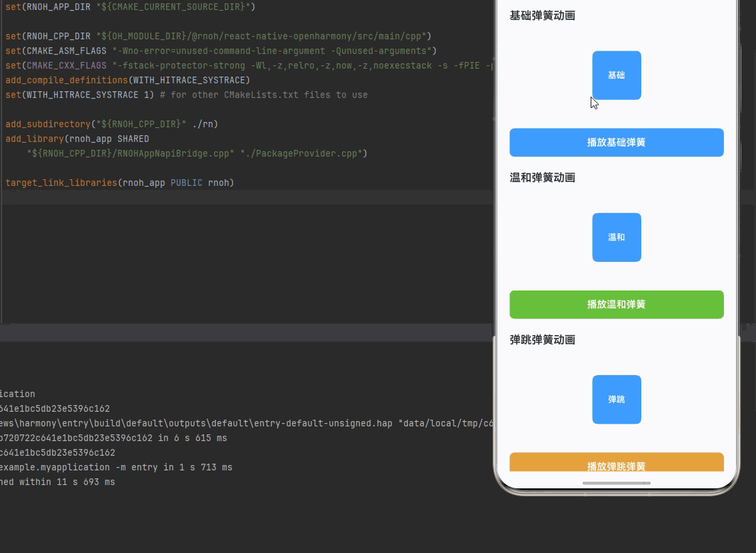Click the 'entry in 1 s 713 ms' log line

116,467
